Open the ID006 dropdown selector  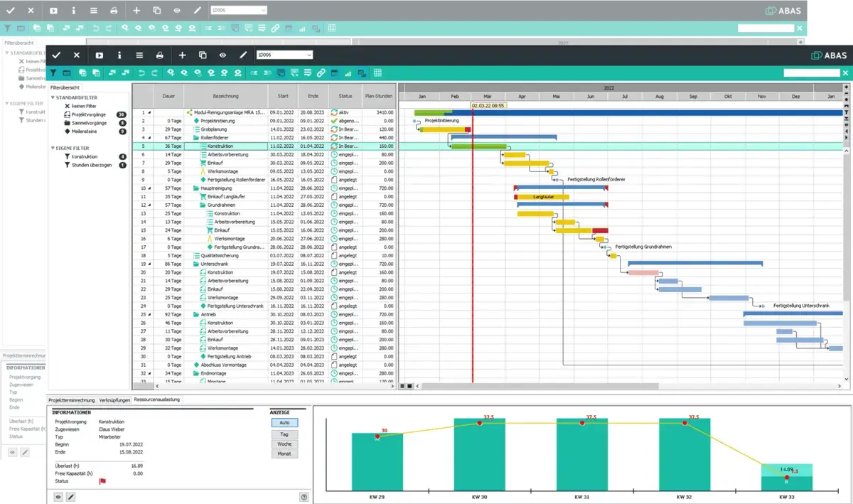tap(284, 55)
